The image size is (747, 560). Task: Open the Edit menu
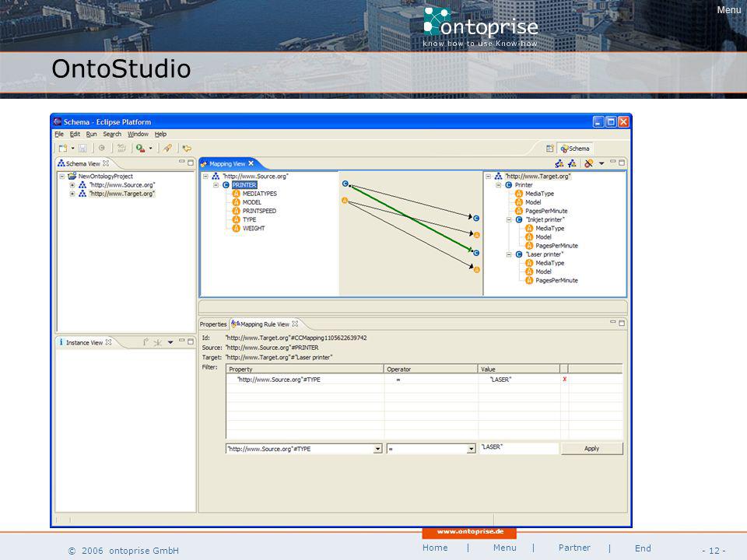pyautogui.click(x=75, y=135)
